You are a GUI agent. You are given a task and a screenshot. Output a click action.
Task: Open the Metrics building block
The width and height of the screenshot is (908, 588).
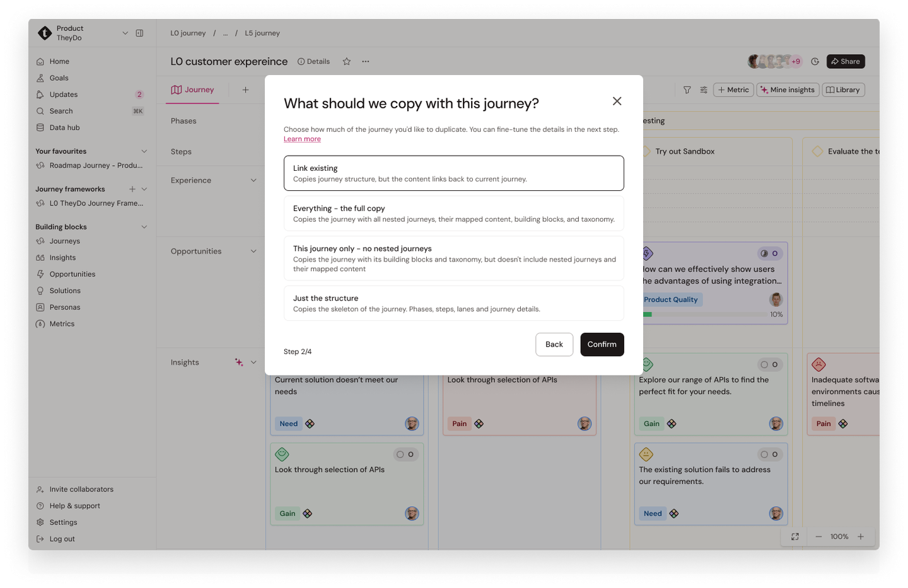click(x=62, y=323)
